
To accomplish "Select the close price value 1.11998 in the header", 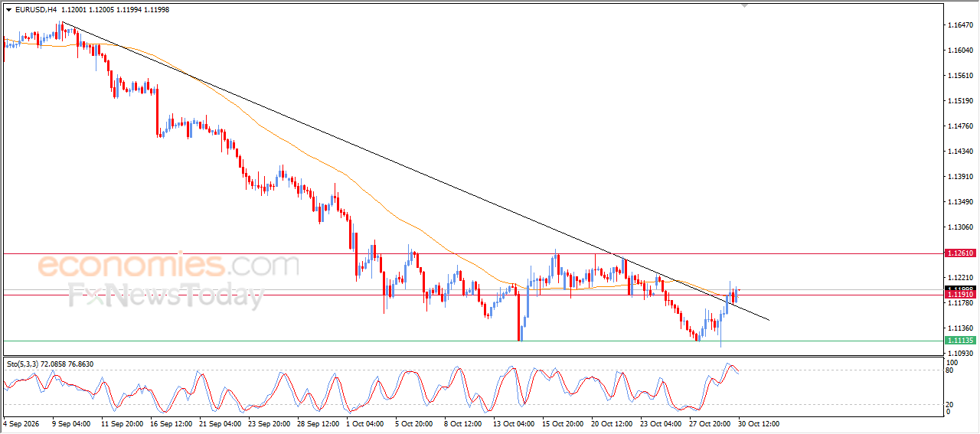I will tap(157, 10).
